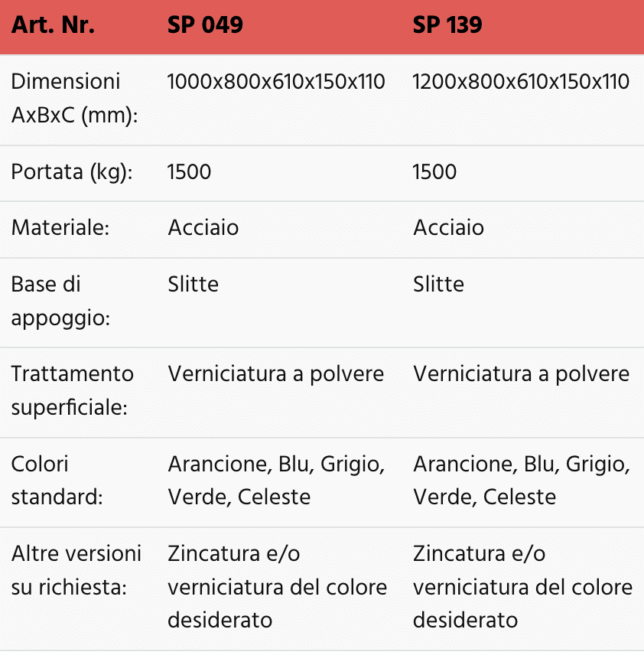
Task: Click the Dimensioni AxBxC (mm) row label
Action: coord(74,98)
